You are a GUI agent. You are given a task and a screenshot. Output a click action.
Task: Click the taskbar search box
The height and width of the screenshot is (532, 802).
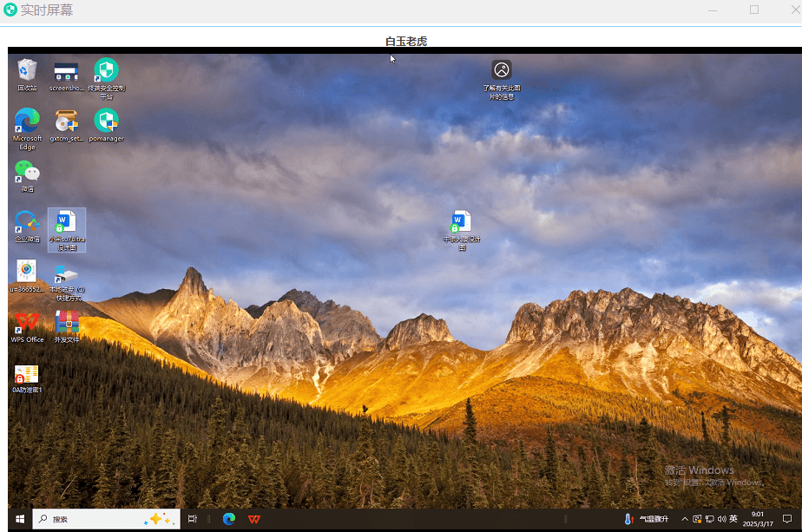[95, 519]
